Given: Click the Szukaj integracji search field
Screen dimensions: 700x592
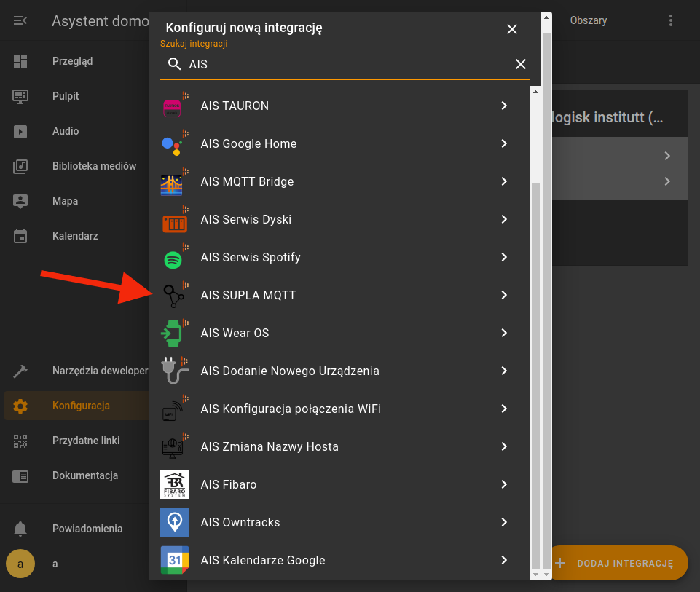Looking at the screenshot, I should click(x=345, y=64).
